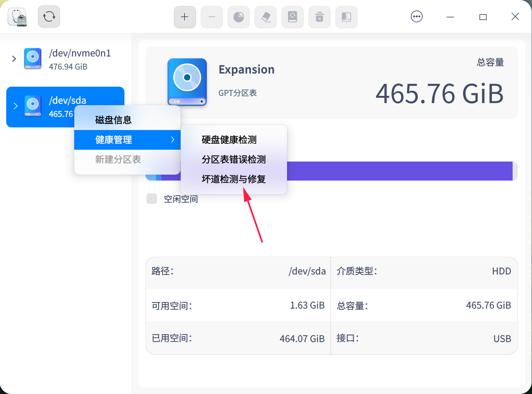Click the resize split-panel toolbar button

point(346,17)
